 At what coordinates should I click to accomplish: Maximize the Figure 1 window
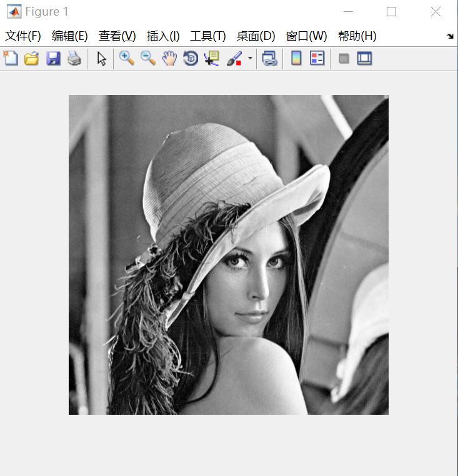coord(391,11)
